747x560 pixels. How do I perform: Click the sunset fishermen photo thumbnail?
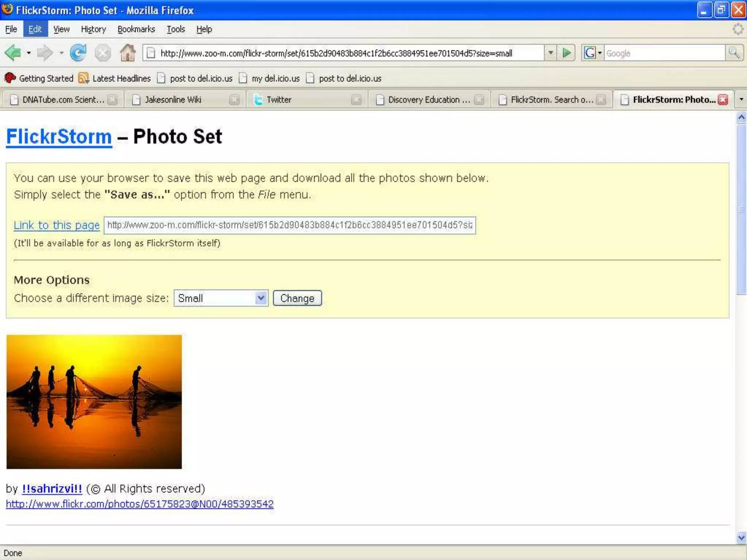click(x=94, y=402)
